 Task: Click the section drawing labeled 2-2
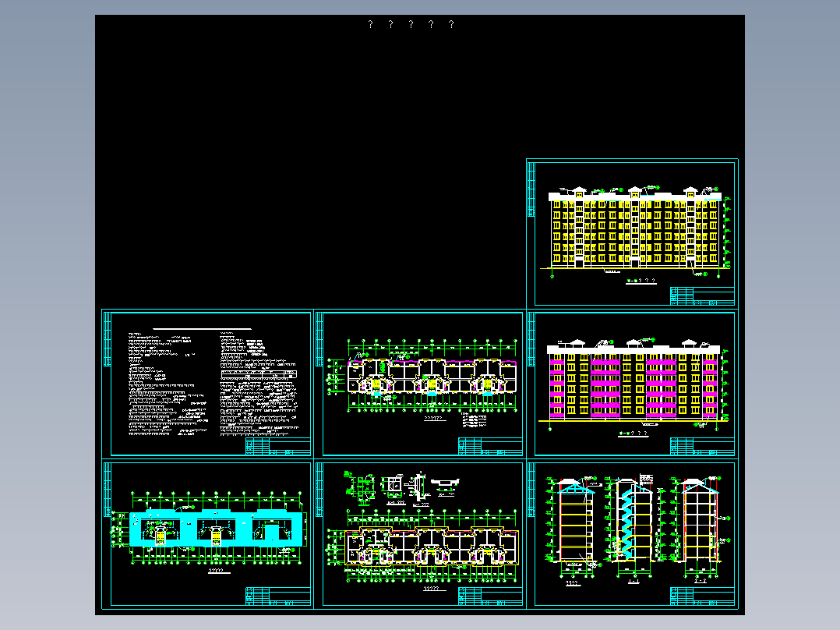point(701,528)
